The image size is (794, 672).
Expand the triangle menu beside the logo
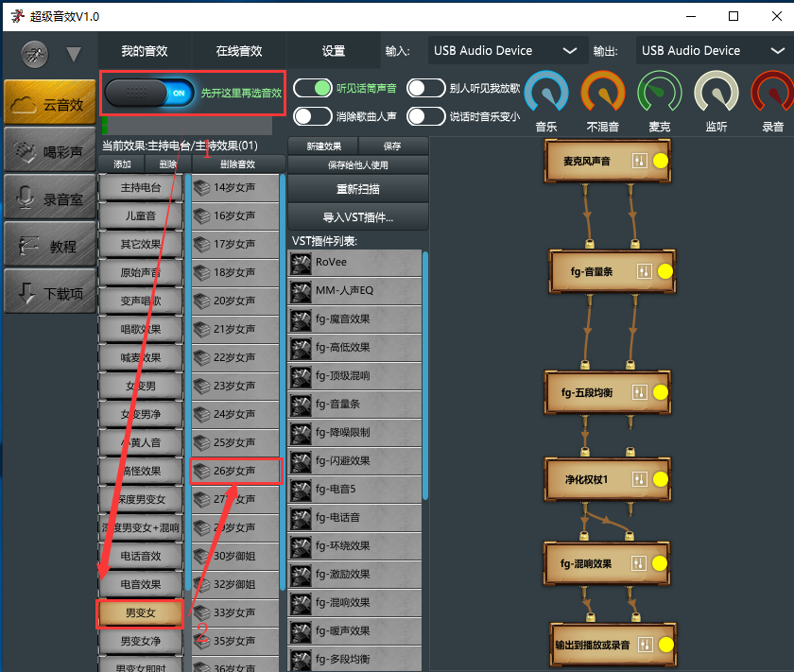[x=74, y=54]
